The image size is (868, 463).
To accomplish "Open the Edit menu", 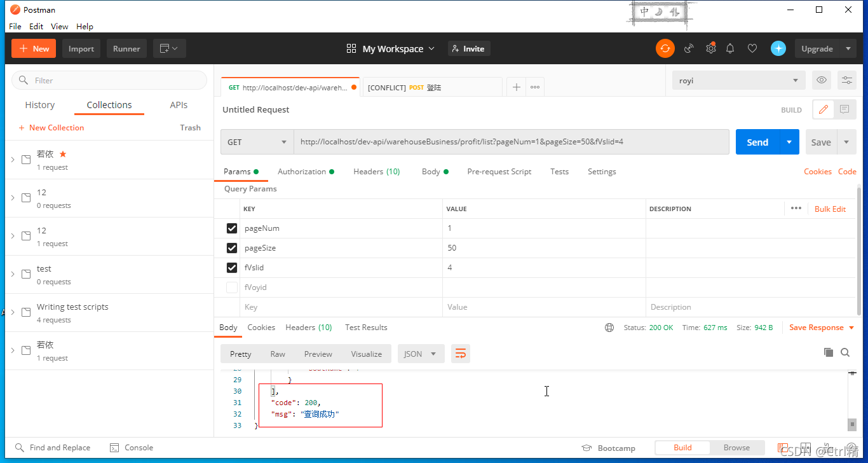I will click(x=36, y=26).
